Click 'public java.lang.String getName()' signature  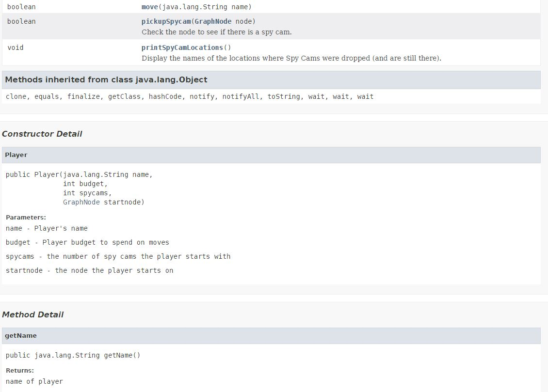pyautogui.click(x=73, y=355)
